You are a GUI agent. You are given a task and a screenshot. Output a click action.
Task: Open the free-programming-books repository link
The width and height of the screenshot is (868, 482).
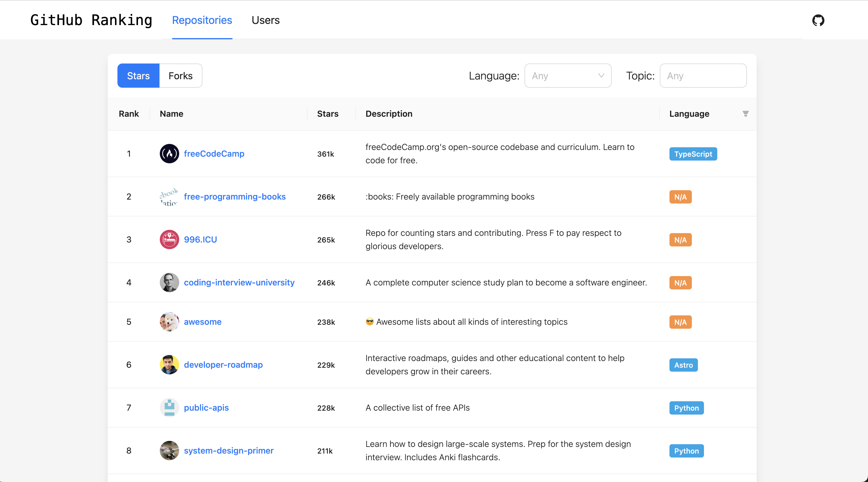tap(235, 197)
